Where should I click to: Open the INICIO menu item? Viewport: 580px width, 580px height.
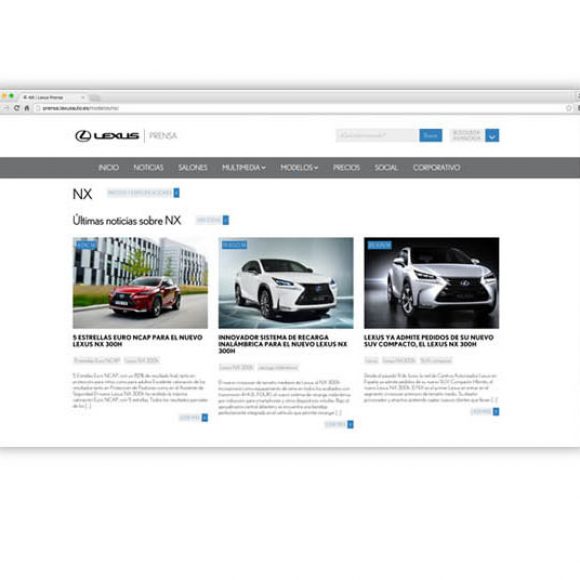coord(108,168)
